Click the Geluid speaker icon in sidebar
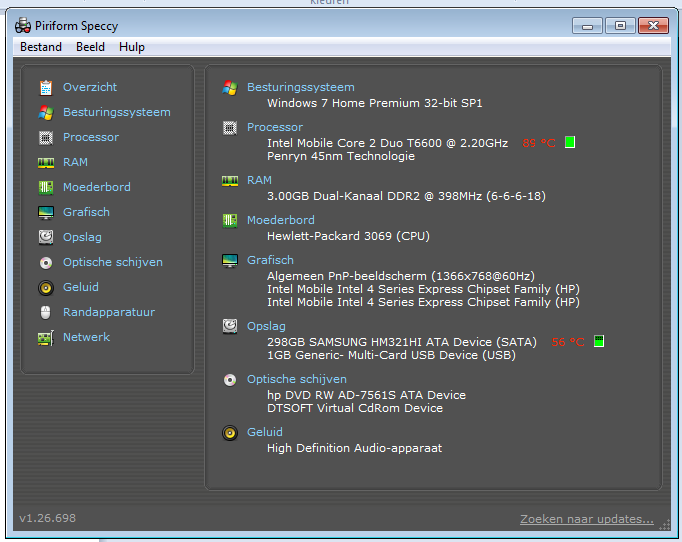Viewport: 682px width, 542px height. click(46, 288)
